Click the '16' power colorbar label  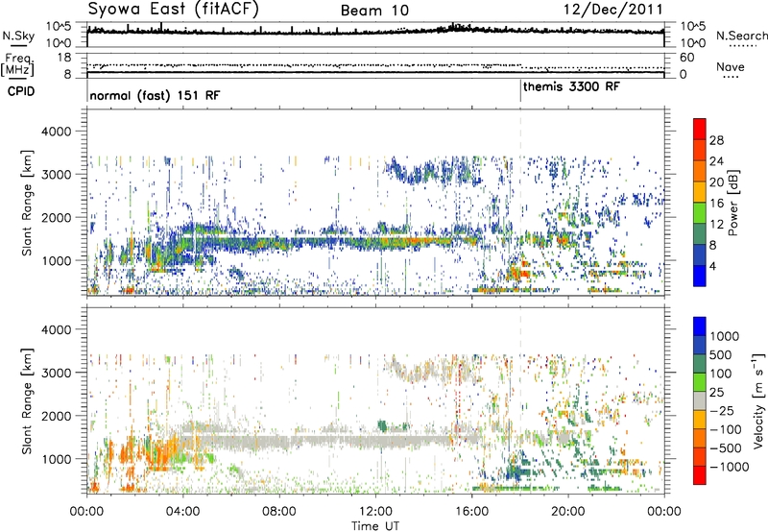(716, 204)
